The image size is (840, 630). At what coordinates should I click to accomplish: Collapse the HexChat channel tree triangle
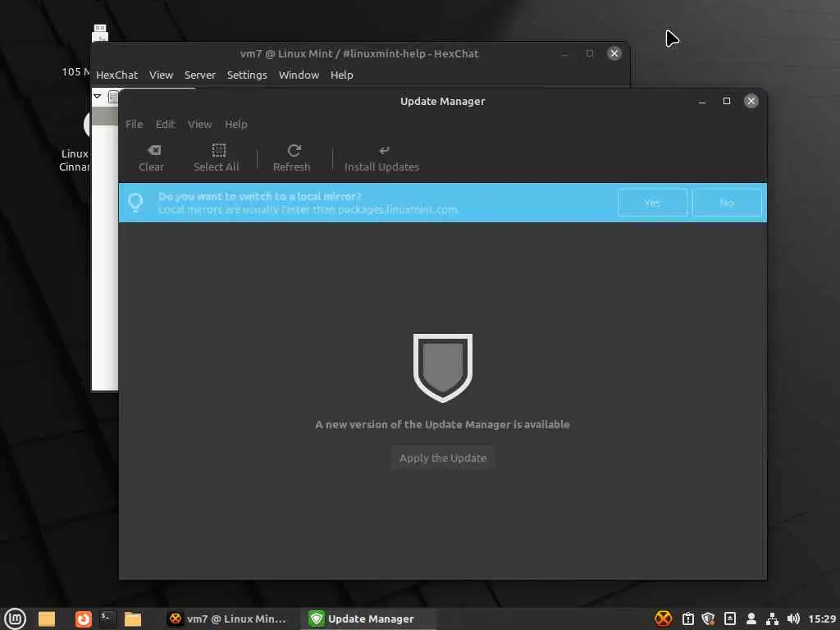[98, 97]
